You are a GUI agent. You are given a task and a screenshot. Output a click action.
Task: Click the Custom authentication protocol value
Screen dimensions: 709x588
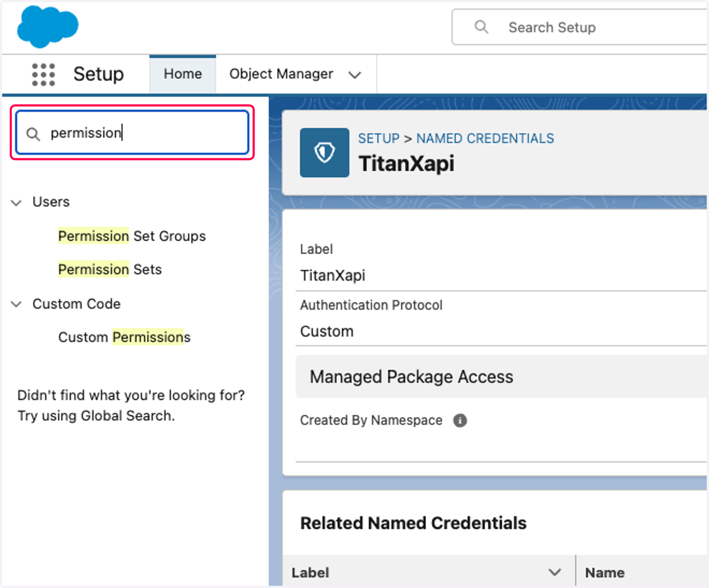coord(327,332)
